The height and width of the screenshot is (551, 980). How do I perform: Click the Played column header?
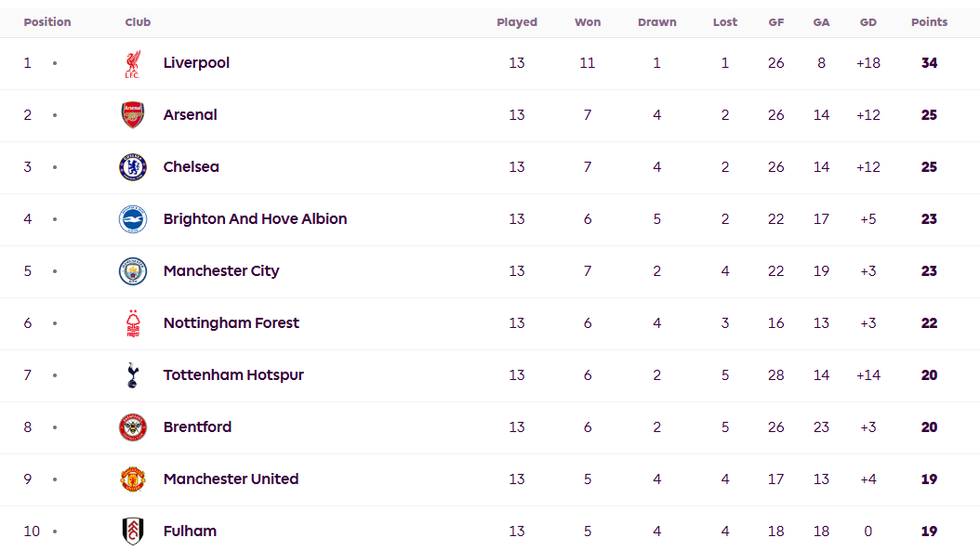[517, 22]
